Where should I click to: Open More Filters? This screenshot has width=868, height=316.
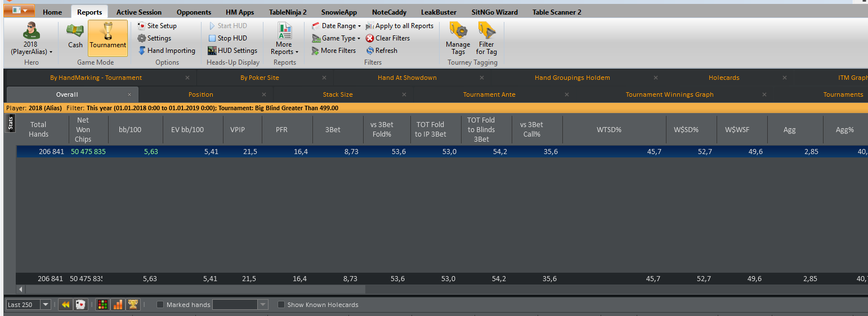pyautogui.click(x=334, y=51)
